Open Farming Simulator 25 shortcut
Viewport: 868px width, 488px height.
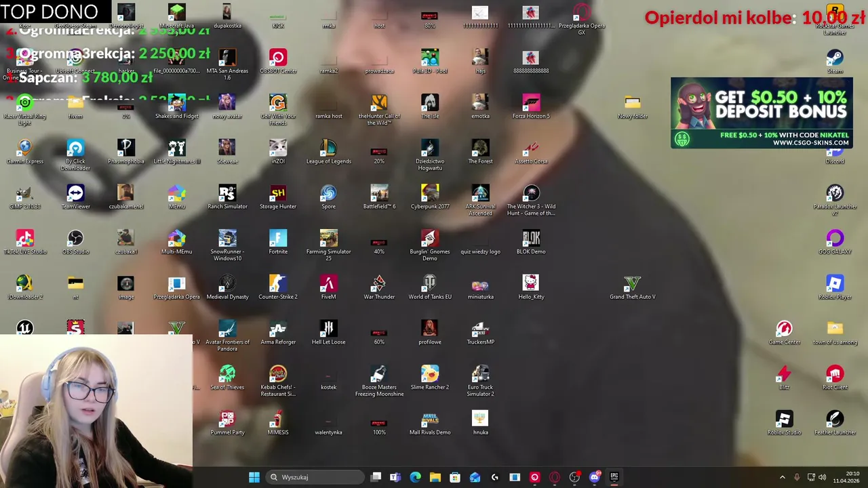point(328,245)
